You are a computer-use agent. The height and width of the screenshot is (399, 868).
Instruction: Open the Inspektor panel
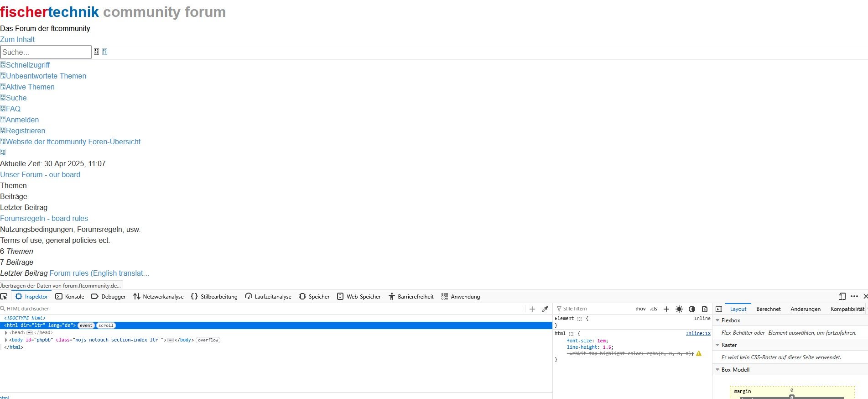[31, 296]
